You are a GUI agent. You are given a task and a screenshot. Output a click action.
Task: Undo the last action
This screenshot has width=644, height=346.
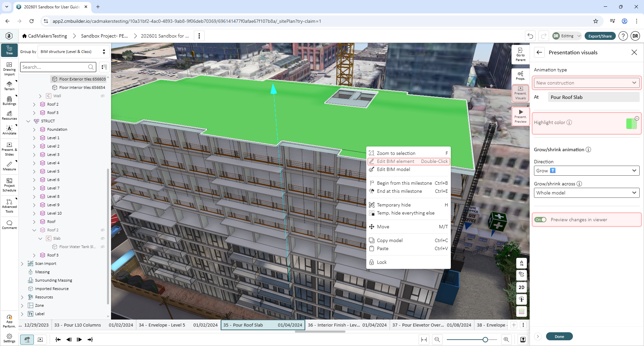pyautogui.click(x=530, y=36)
